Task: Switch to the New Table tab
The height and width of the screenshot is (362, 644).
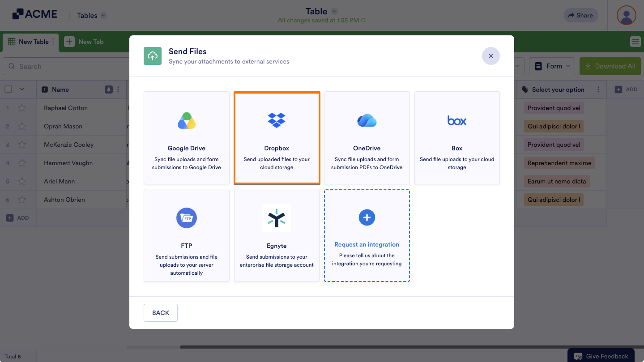Action: coord(30,42)
